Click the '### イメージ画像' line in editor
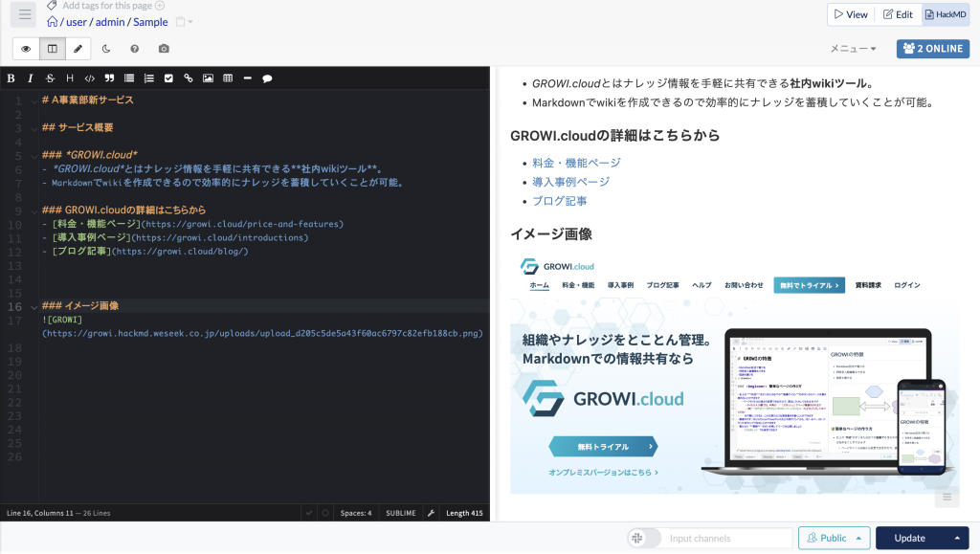Viewport: 980px width, 554px height. pos(80,306)
